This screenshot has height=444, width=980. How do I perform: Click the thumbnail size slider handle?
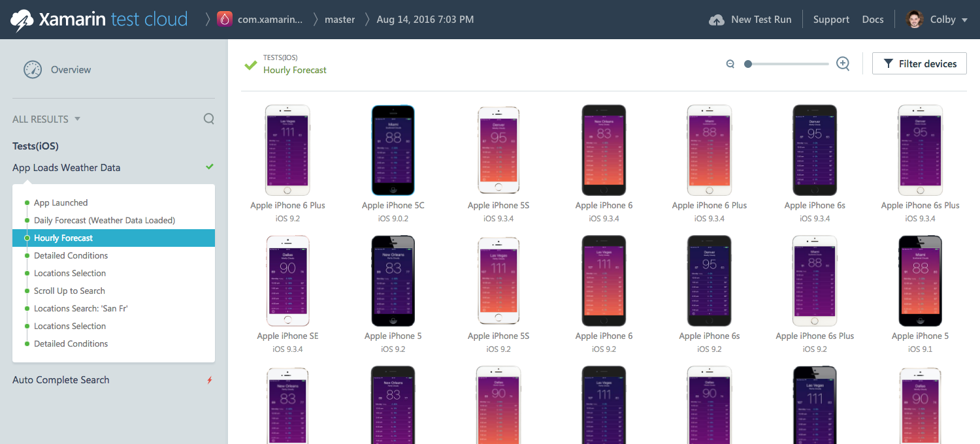click(748, 64)
